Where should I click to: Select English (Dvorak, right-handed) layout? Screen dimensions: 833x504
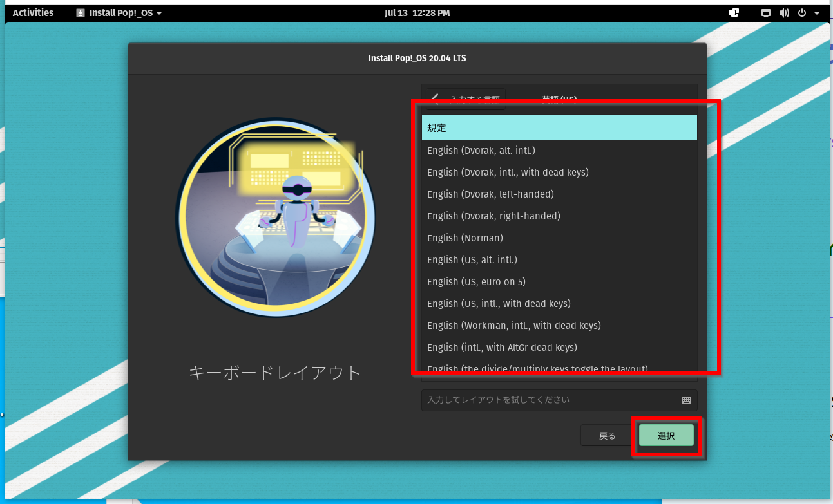pos(559,216)
